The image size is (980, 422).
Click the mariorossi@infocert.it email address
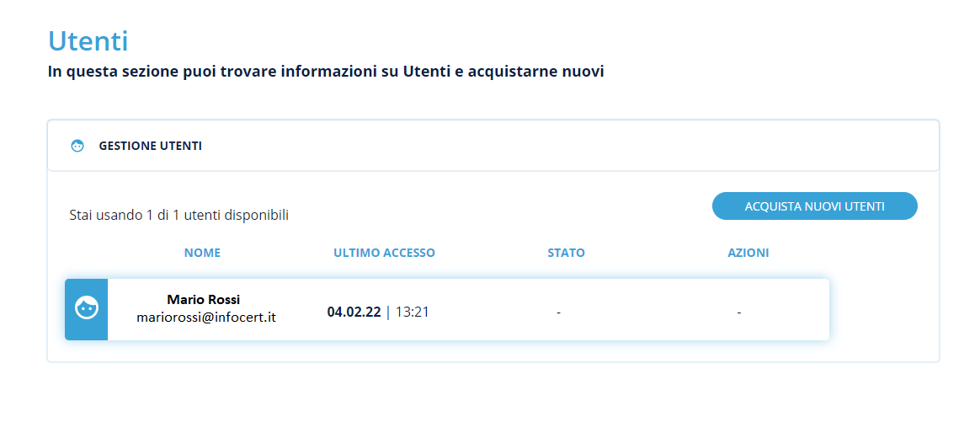tap(206, 318)
